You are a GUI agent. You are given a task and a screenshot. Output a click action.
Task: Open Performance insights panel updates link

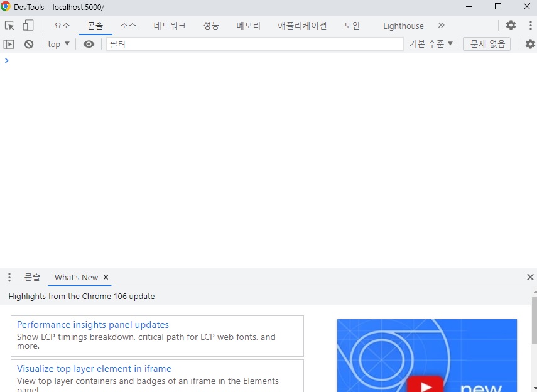click(93, 325)
